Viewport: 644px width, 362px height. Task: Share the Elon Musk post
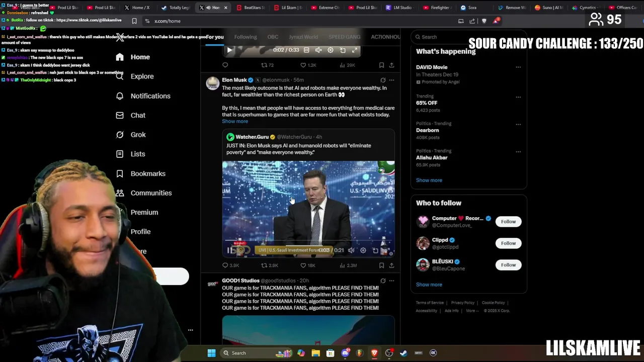(391, 265)
